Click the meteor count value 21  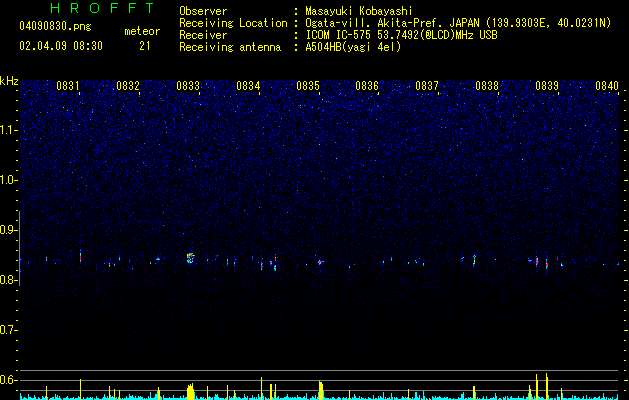pyautogui.click(x=145, y=46)
